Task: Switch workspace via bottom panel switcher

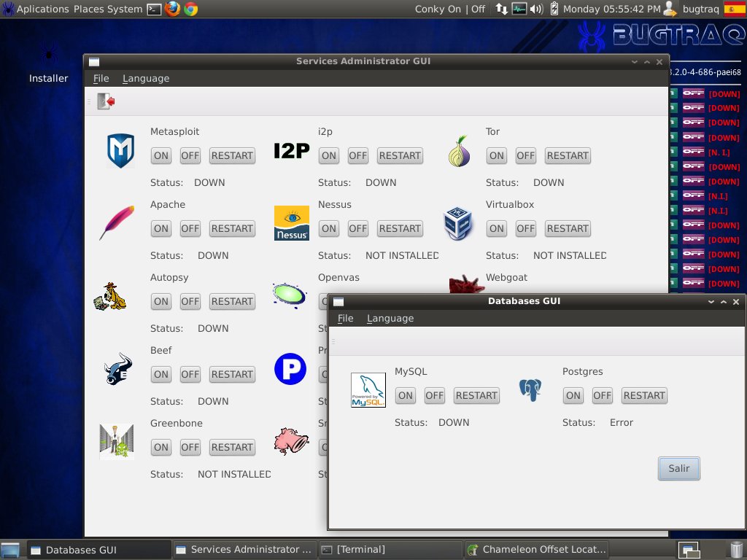Action: 689,550
